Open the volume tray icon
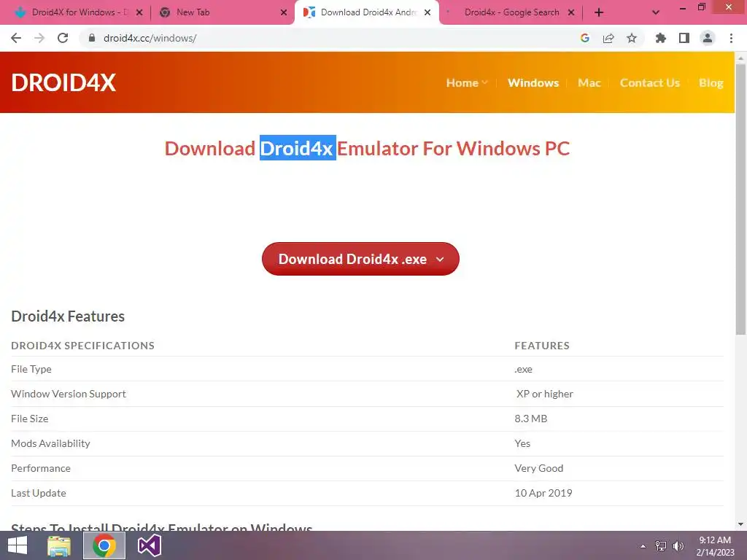 [x=678, y=546]
